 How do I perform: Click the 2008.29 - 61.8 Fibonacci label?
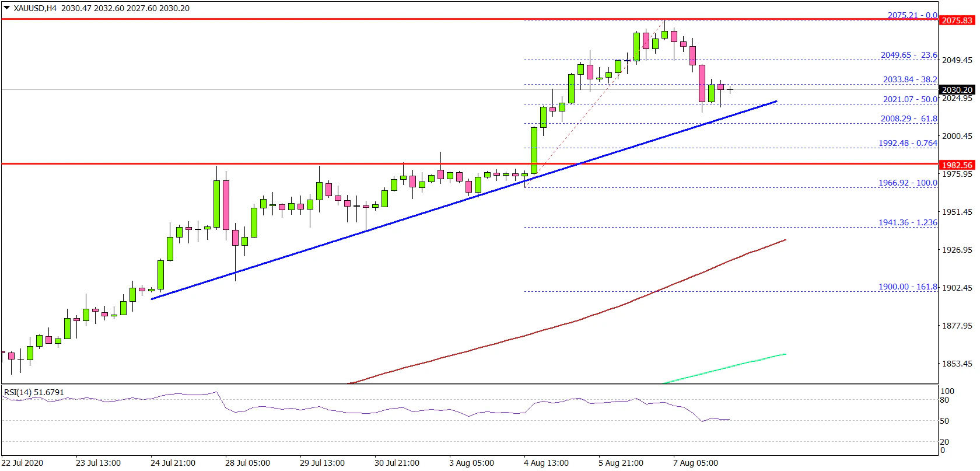tap(908, 118)
